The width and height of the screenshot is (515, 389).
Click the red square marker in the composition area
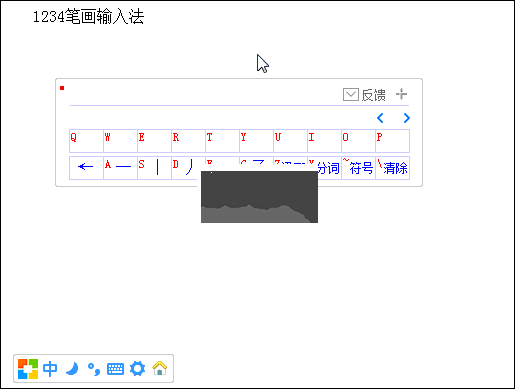tap(62, 88)
